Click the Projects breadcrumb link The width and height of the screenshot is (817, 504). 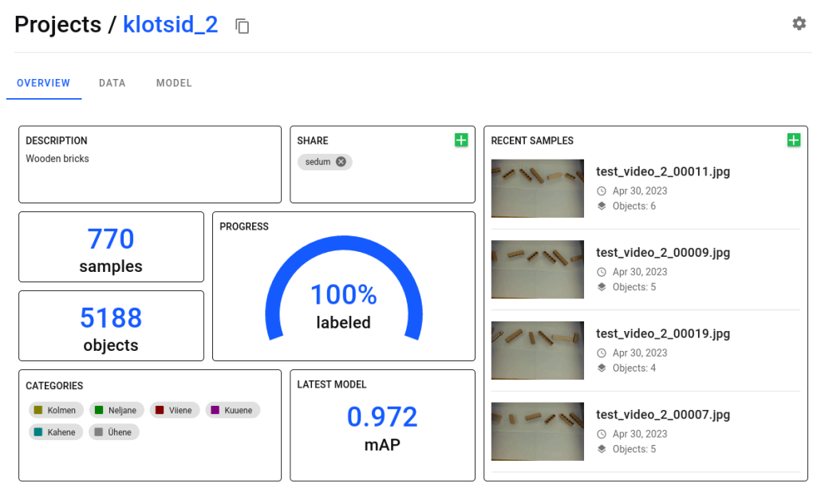57,25
